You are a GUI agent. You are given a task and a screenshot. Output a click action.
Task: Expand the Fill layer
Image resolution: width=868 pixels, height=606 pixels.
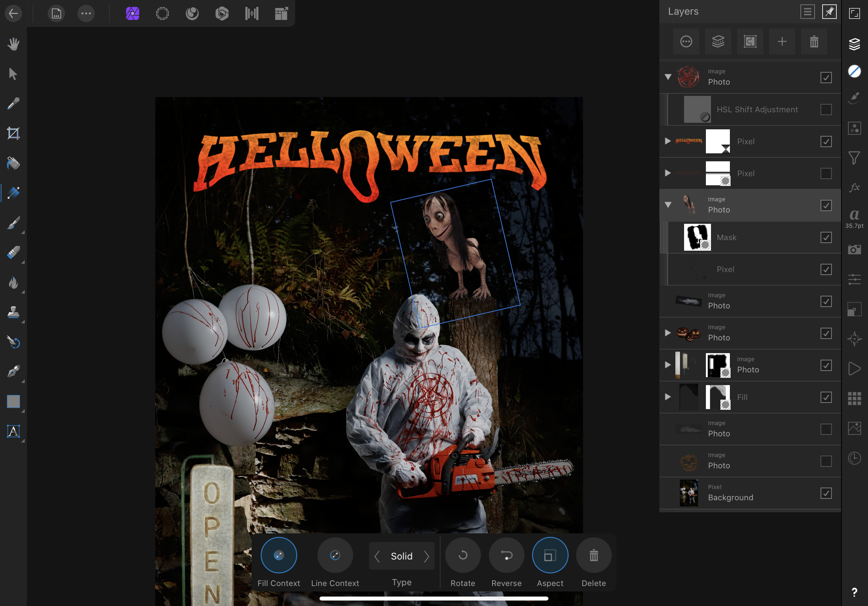tap(668, 397)
